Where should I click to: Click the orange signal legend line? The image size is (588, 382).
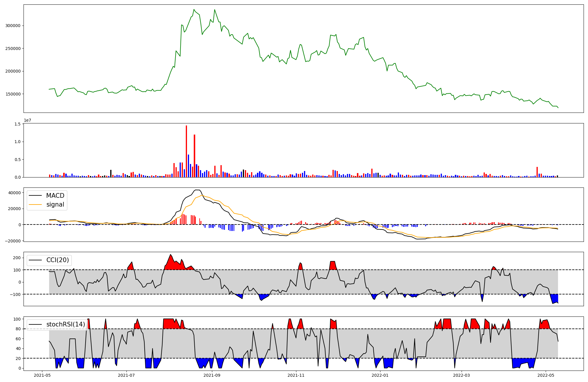36,205
